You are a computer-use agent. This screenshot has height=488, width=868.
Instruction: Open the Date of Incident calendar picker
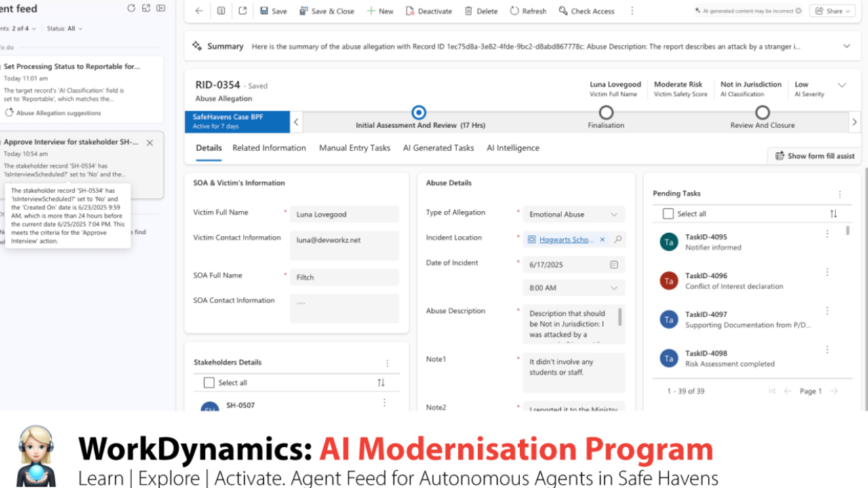point(614,265)
